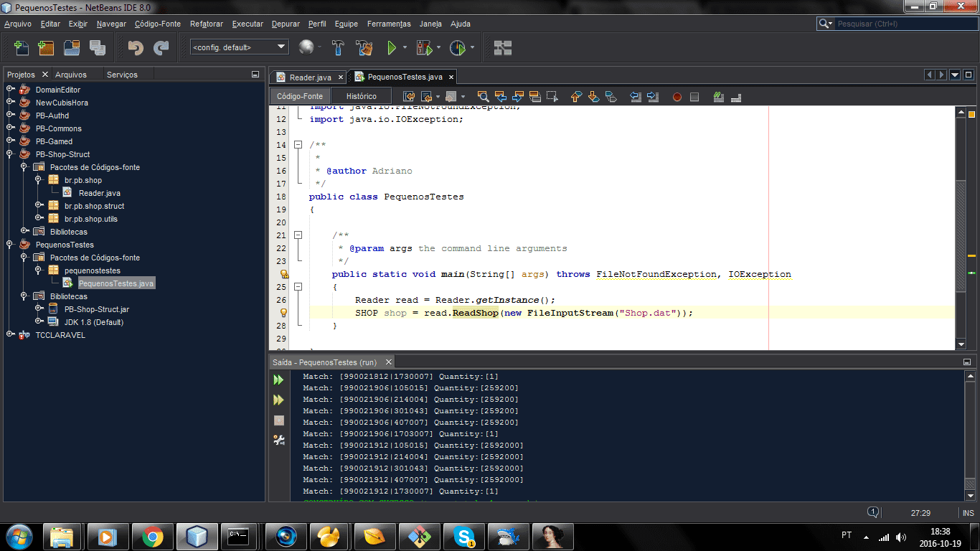Click the Windows Start button
This screenshot has height=551, width=980.
pyautogui.click(x=19, y=536)
